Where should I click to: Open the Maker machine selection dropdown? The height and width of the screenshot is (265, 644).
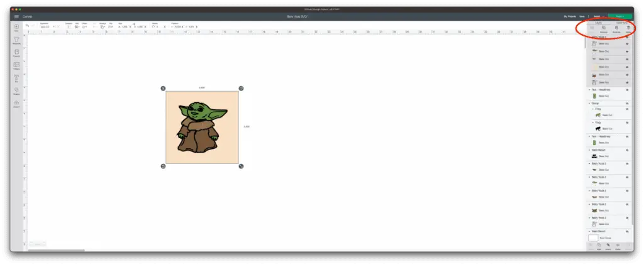[599, 16]
